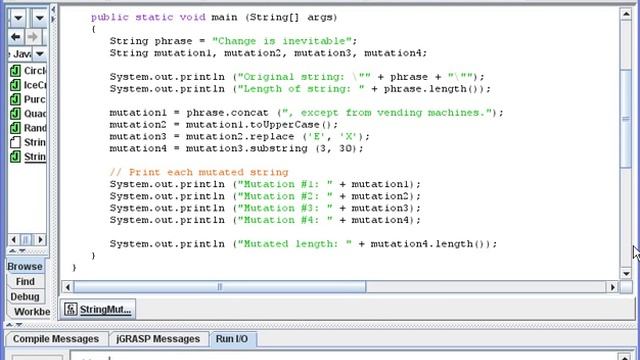Click the "Length of string:" println line
Image resolution: width=640 pixels, height=360 pixels.
300,89
